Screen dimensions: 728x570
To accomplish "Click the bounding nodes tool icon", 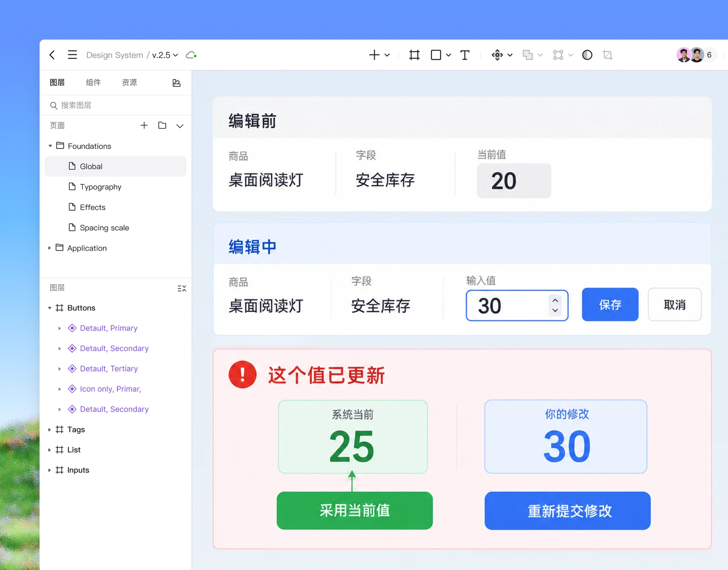I will tap(558, 55).
